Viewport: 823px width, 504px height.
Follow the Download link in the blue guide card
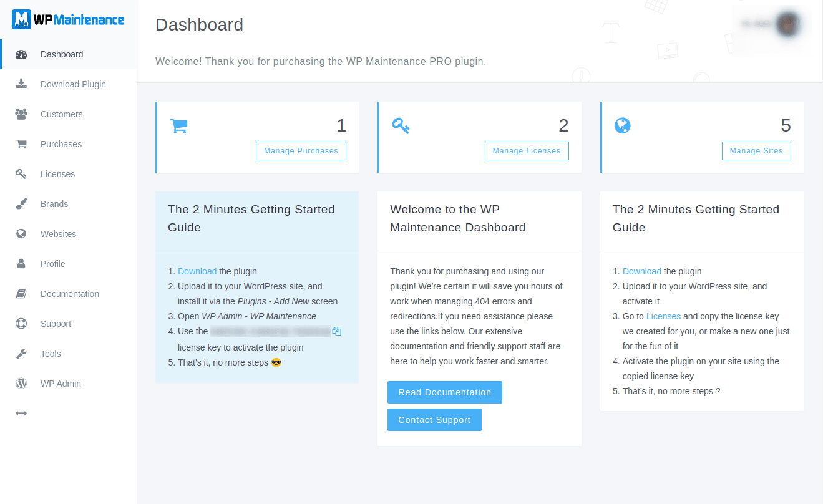pyautogui.click(x=197, y=271)
